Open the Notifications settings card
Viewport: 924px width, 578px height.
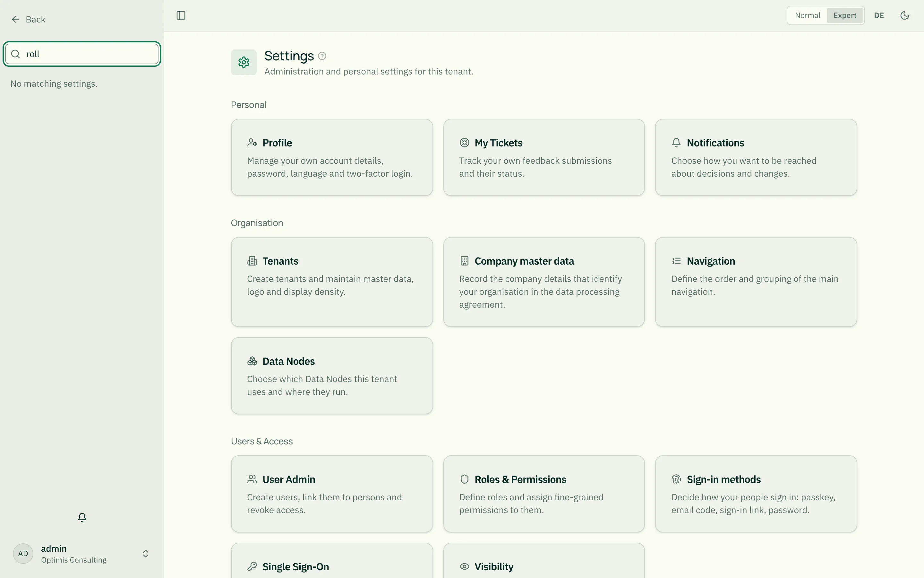(756, 157)
